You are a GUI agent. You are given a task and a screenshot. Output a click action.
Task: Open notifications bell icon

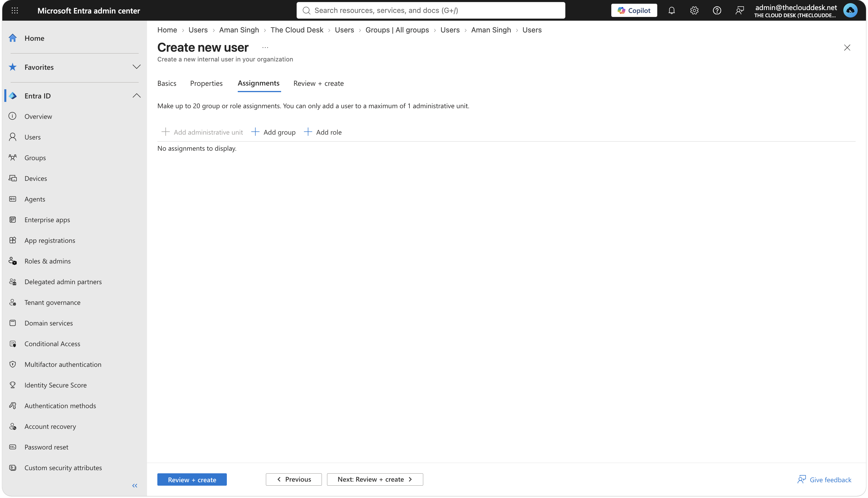pyautogui.click(x=671, y=10)
